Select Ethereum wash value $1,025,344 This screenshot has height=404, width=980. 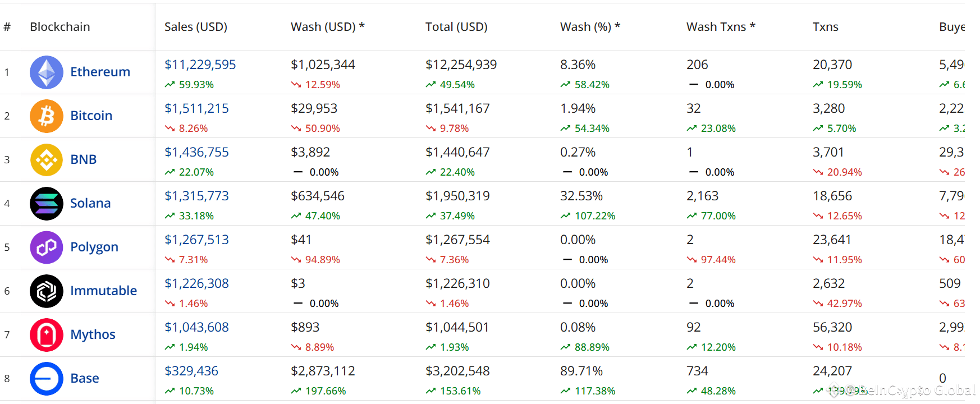coord(323,65)
